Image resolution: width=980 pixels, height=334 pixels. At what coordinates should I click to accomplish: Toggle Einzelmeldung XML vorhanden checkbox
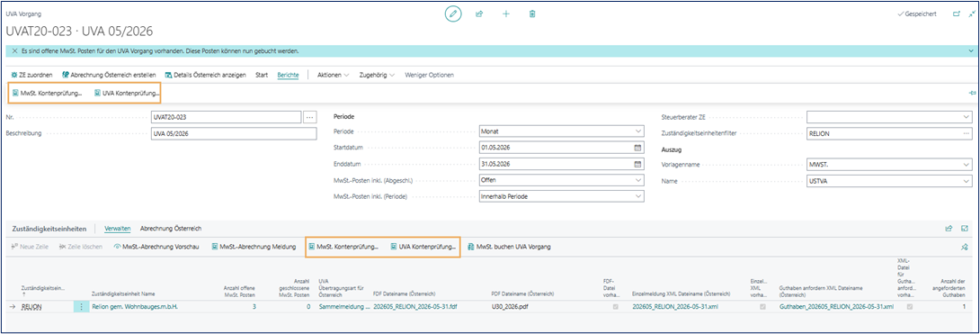point(762,307)
